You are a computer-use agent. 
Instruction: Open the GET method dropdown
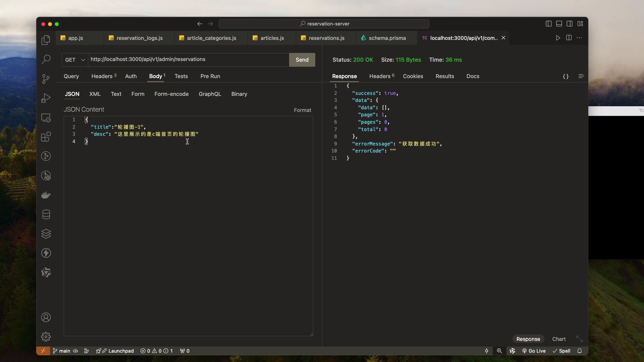tap(74, 60)
